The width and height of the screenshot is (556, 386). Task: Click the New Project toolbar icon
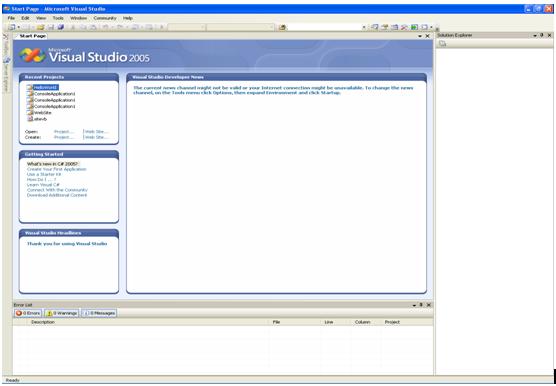[12, 27]
